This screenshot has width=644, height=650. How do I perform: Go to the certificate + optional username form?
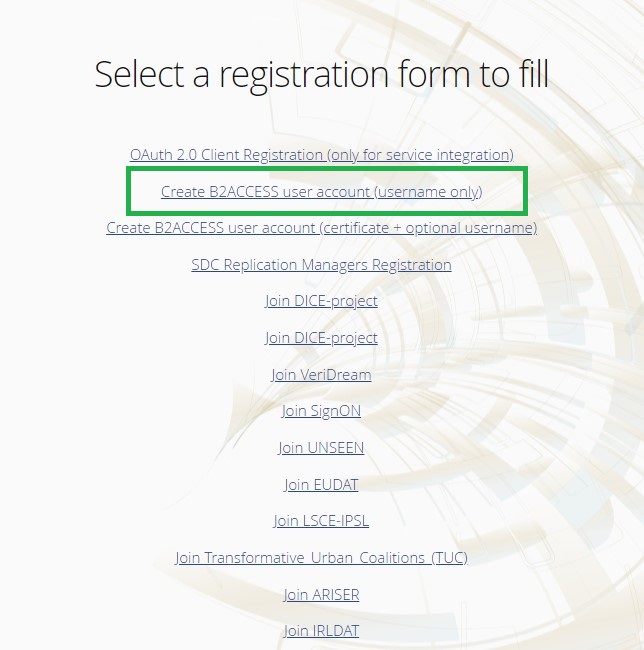point(321,228)
